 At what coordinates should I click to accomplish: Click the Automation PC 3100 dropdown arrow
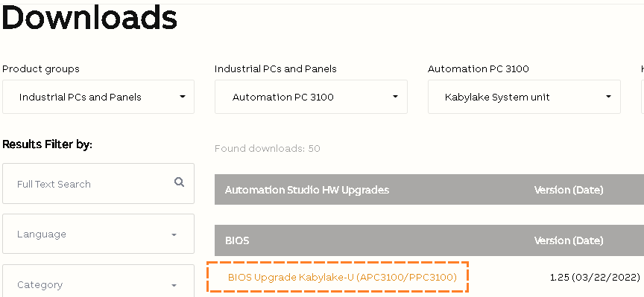click(396, 97)
